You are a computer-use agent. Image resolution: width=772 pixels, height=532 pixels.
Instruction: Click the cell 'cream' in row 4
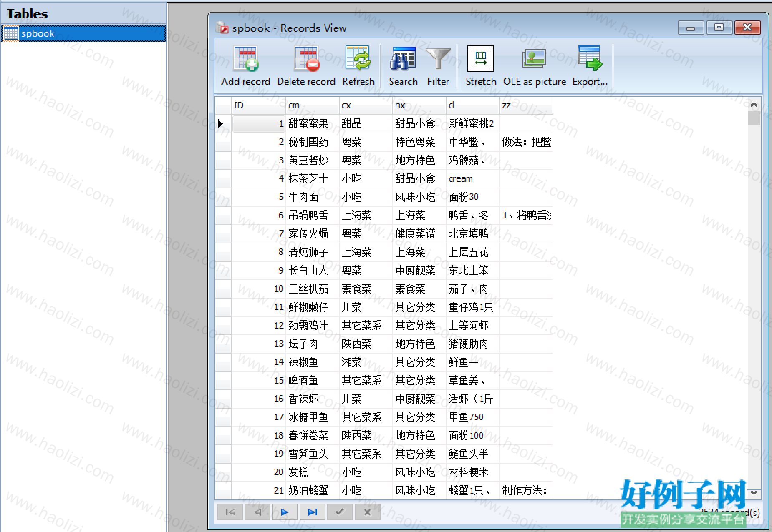pos(473,179)
